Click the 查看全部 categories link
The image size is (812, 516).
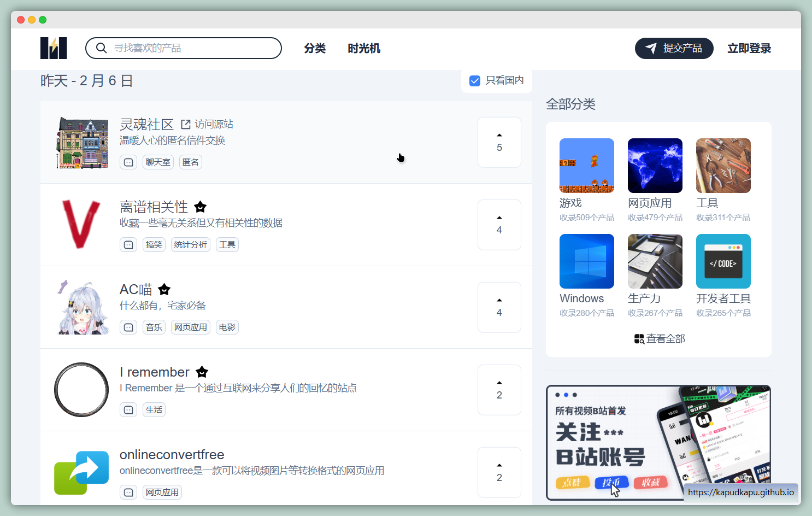(659, 339)
